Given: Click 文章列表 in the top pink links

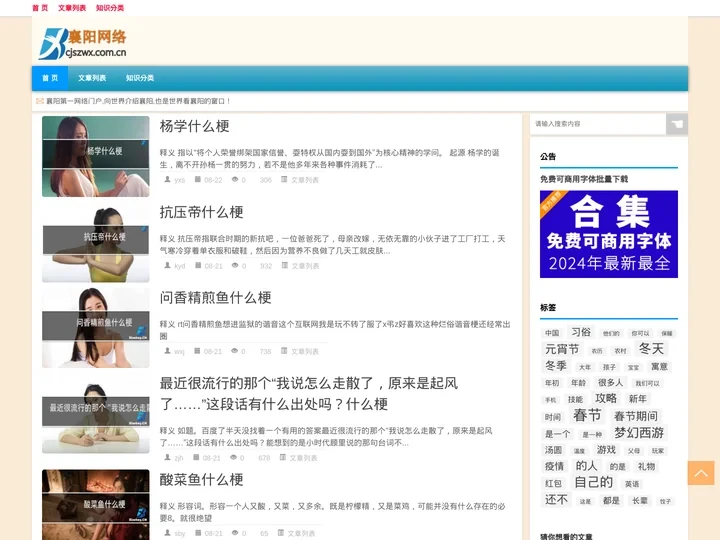Looking at the screenshot, I should [x=72, y=8].
